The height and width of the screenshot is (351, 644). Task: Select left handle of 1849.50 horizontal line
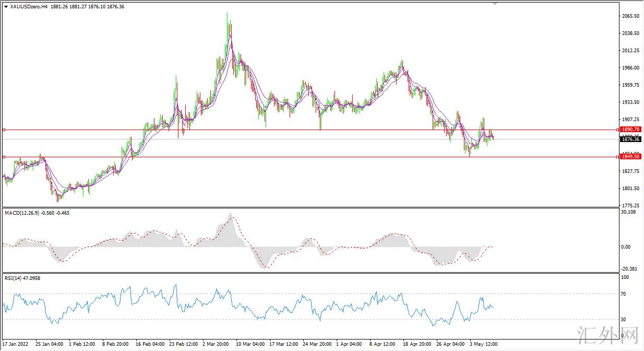tap(4, 157)
